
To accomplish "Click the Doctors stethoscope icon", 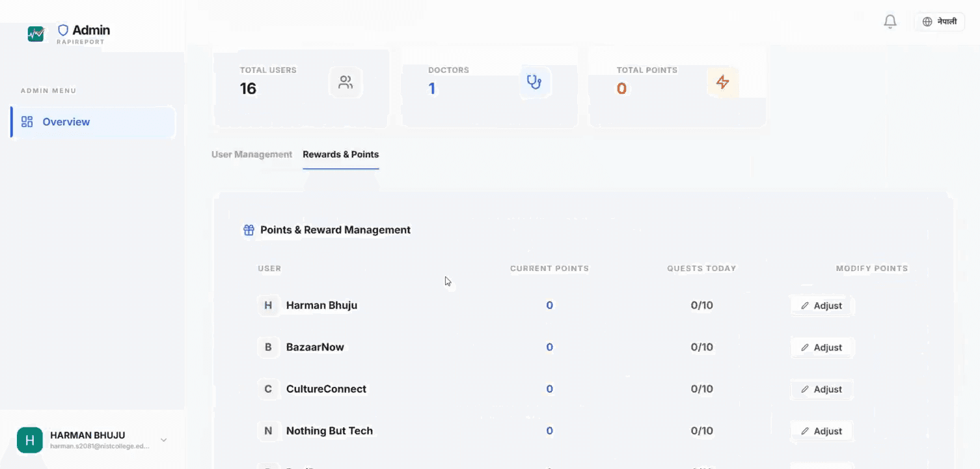I will (x=534, y=82).
